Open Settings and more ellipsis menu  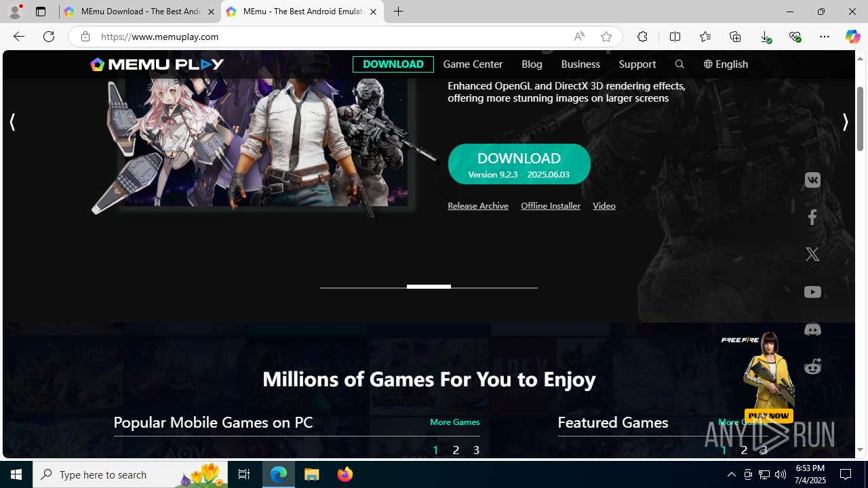[825, 37]
